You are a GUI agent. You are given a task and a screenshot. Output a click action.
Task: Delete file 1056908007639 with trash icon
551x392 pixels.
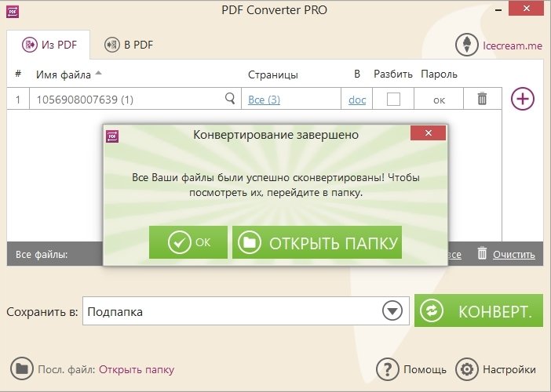pos(482,99)
